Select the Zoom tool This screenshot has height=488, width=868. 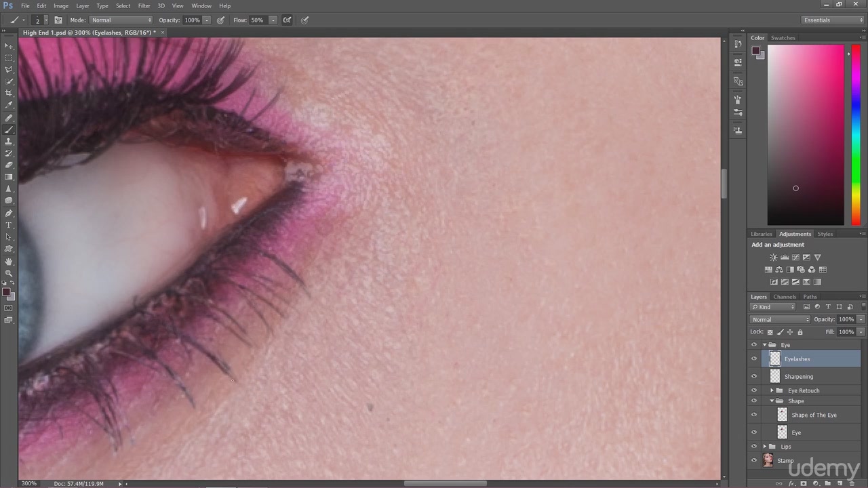point(9,273)
